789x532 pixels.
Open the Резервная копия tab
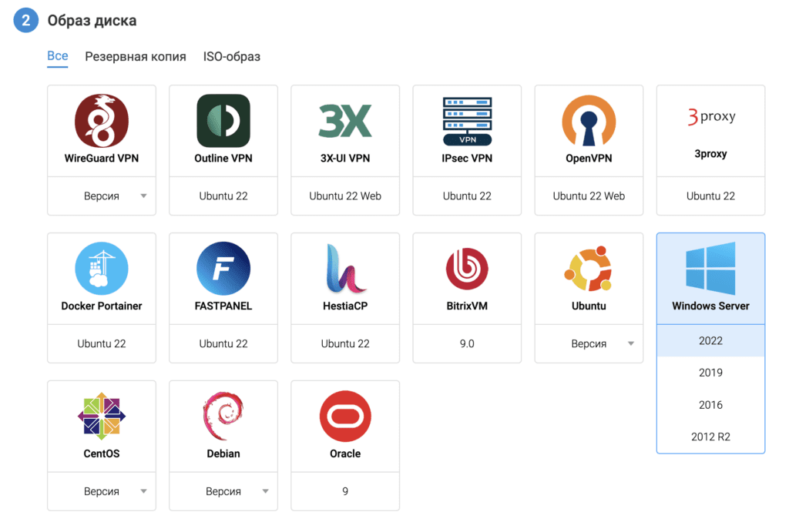tap(136, 56)
